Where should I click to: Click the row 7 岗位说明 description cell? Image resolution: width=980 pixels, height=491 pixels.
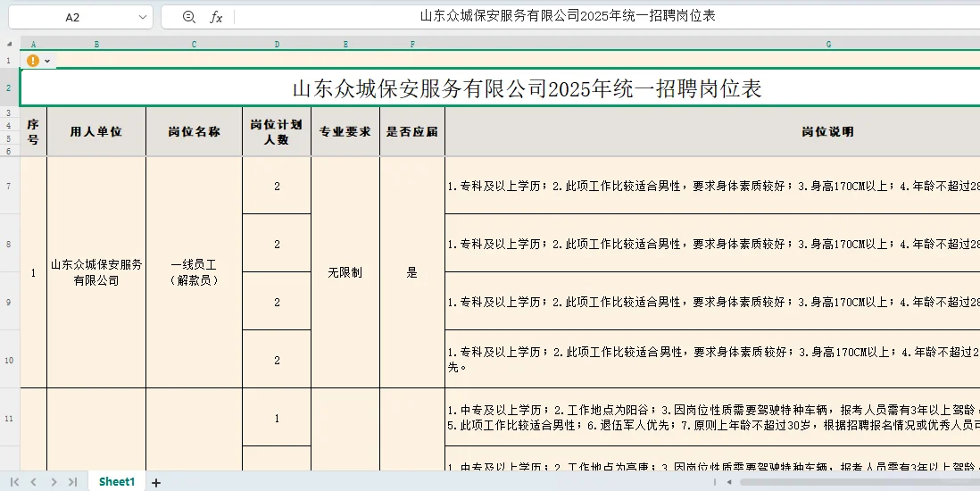tap(712, 186)
